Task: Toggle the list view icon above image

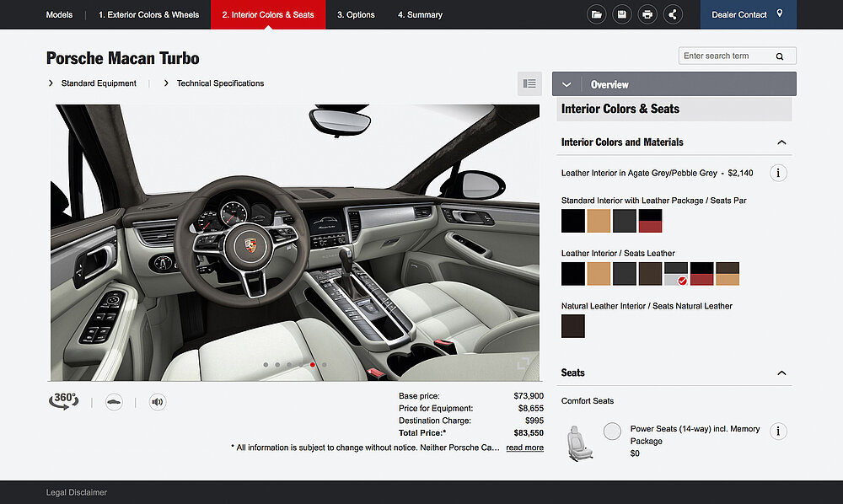Action: pos(529,83)
